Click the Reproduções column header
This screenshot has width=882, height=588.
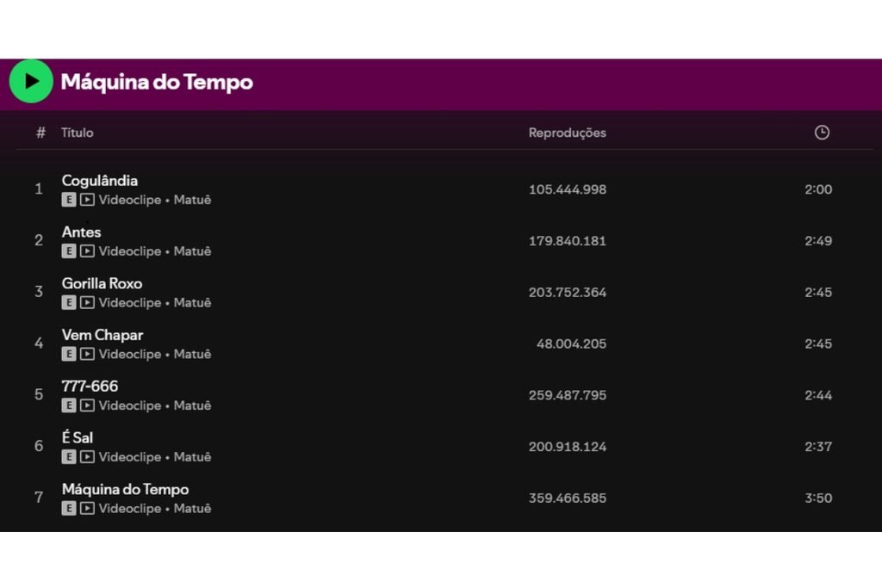coord(567,133)
